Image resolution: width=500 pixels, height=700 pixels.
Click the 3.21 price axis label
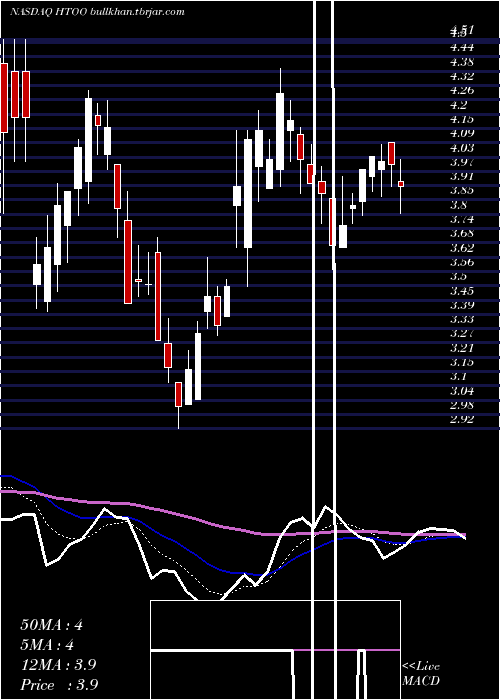[x=462, y=347]
